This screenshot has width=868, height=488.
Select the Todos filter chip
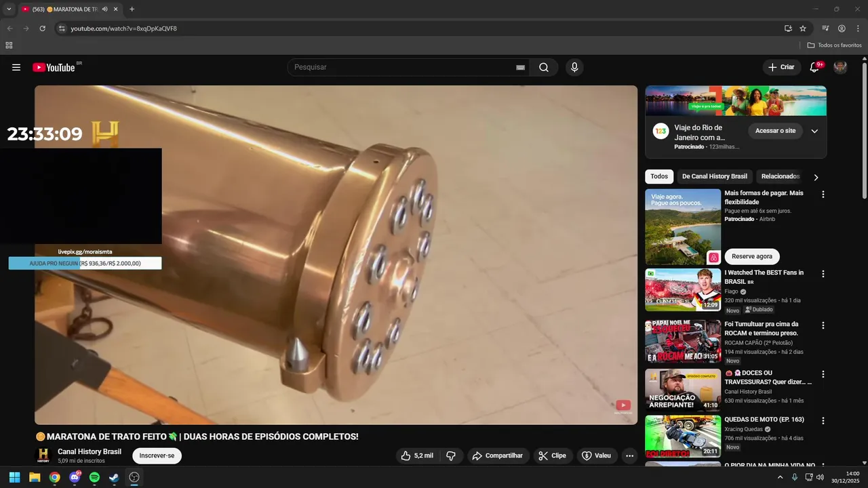(x=659, y=176)
